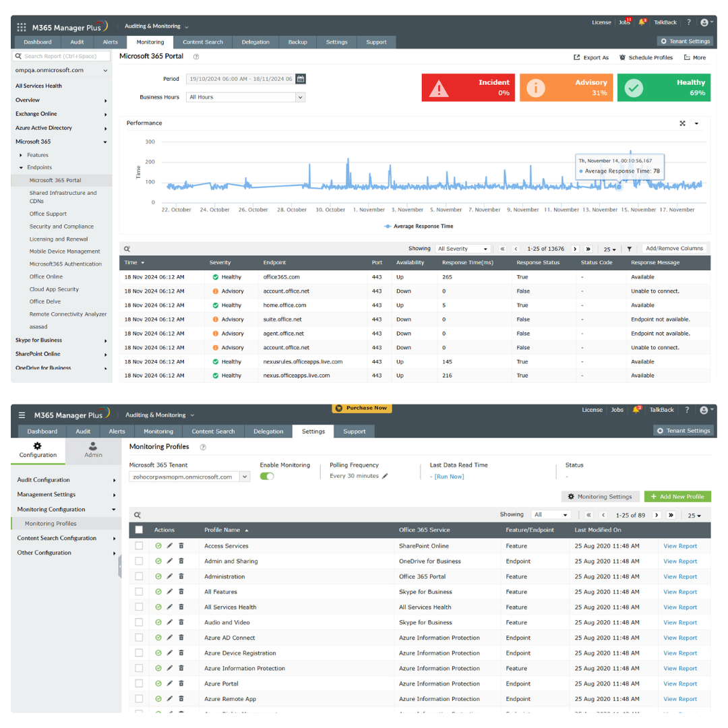Click the Run Now link
This screenshot has height=728, width=728.
click(449, 477)
